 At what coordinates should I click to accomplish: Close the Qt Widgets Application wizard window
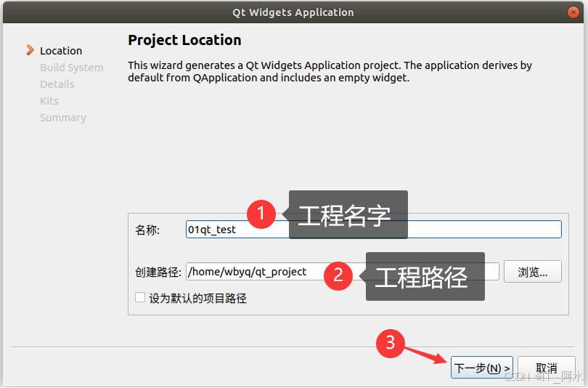pos(573,12)
